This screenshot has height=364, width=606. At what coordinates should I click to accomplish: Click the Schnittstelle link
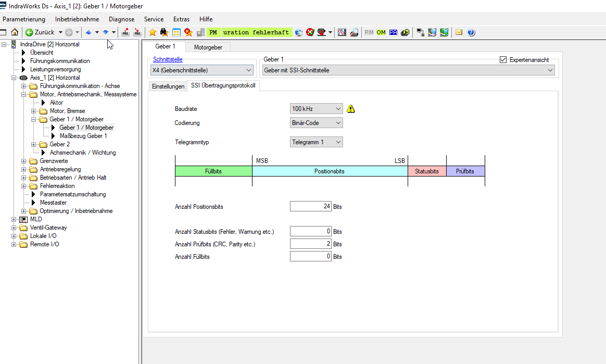pos(168,59)
